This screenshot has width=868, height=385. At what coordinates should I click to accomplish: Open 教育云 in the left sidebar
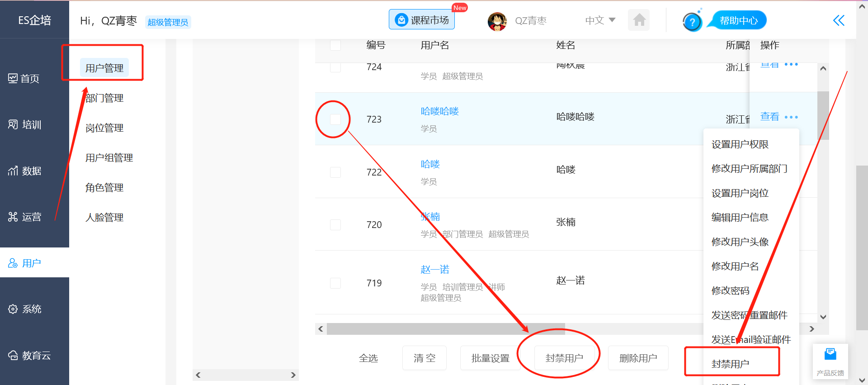tap(30, 356)
